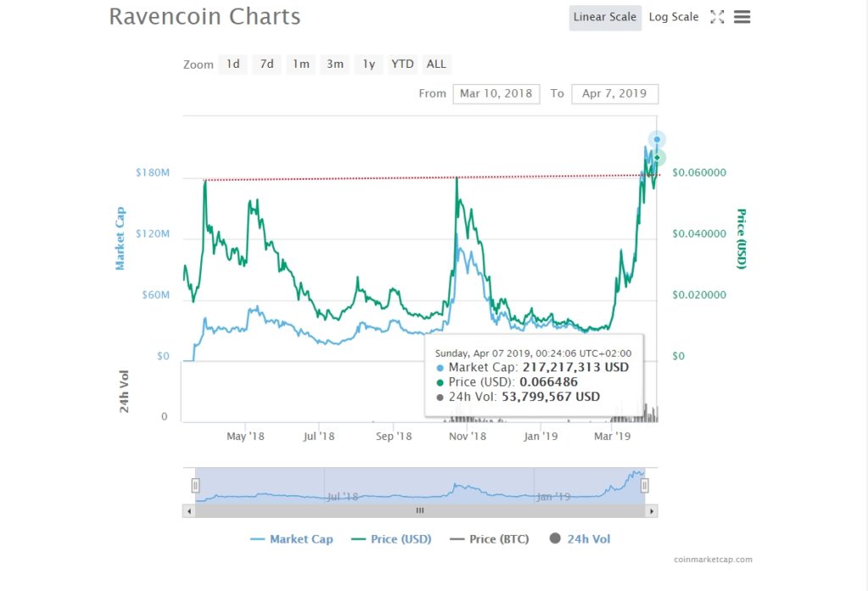Click the ALL zoom button

[x=436, y=64]
